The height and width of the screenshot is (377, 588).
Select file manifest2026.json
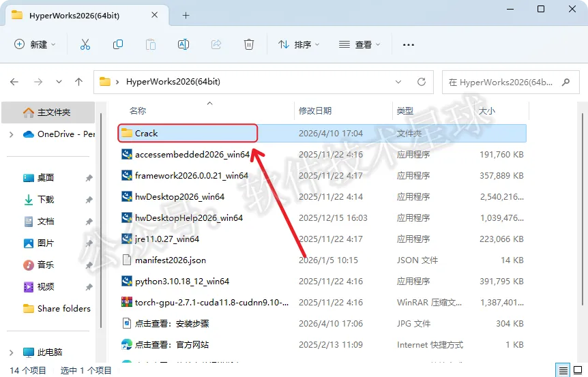coord(171,260)
